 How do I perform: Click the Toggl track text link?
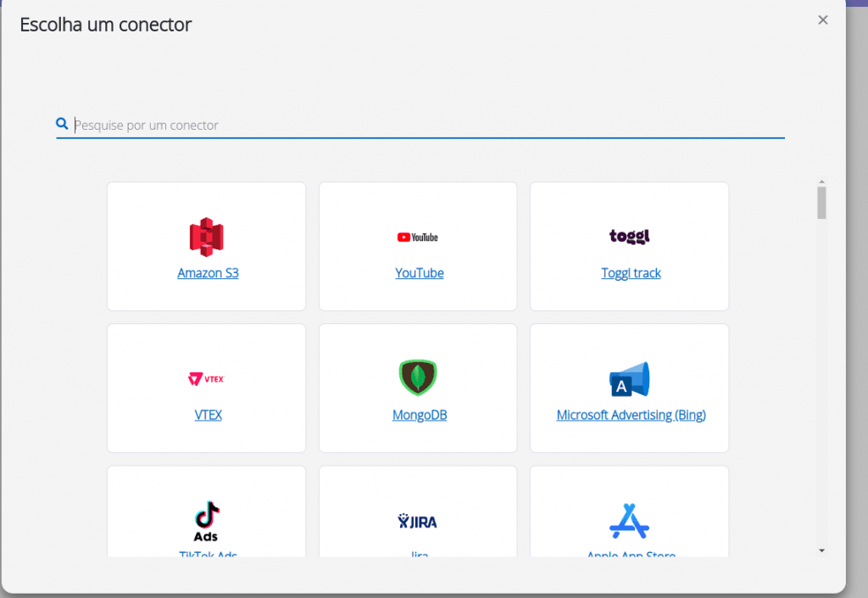[631, 273]
